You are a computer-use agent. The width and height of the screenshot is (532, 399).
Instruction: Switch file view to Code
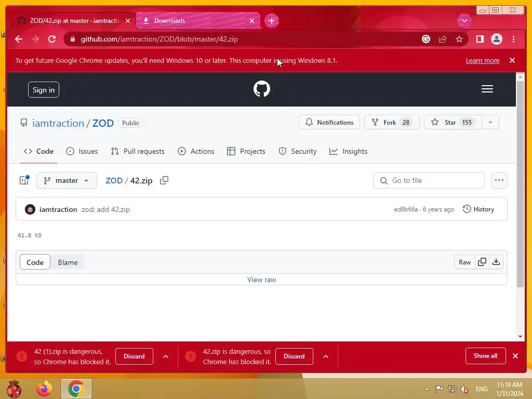coord(35,262)
